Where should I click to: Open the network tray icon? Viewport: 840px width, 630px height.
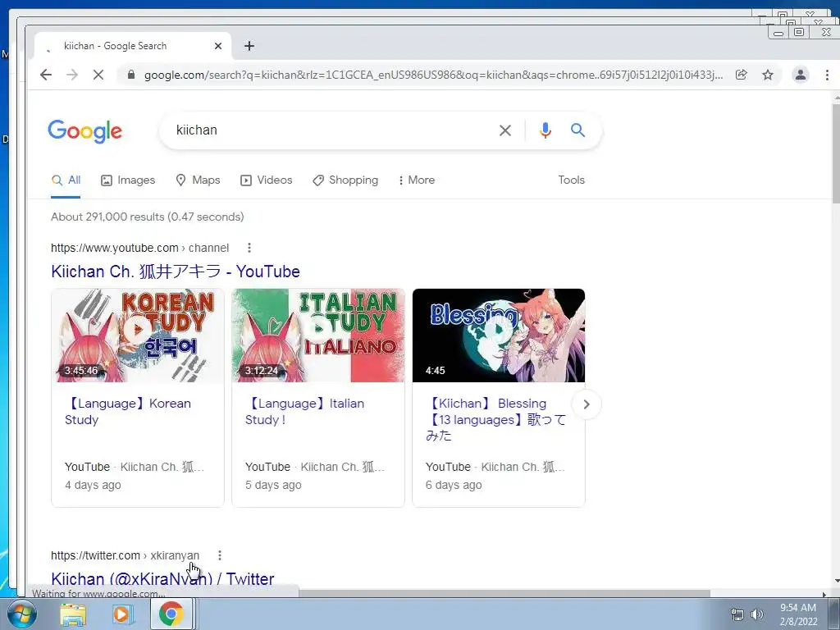[737, 614]
